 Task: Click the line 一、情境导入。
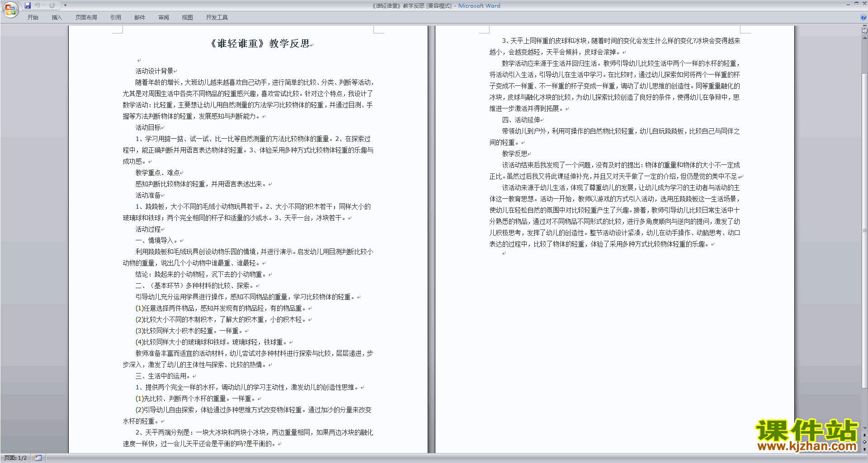coord(158,240)
